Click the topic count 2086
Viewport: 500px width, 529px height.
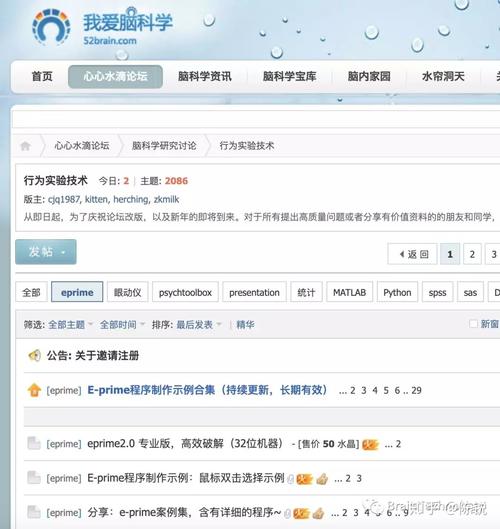click(176, 181)
